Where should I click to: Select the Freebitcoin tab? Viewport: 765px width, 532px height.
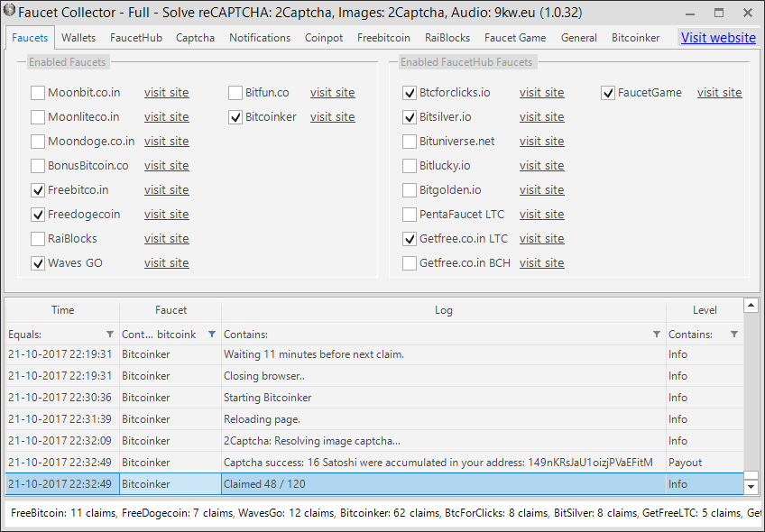383,38
